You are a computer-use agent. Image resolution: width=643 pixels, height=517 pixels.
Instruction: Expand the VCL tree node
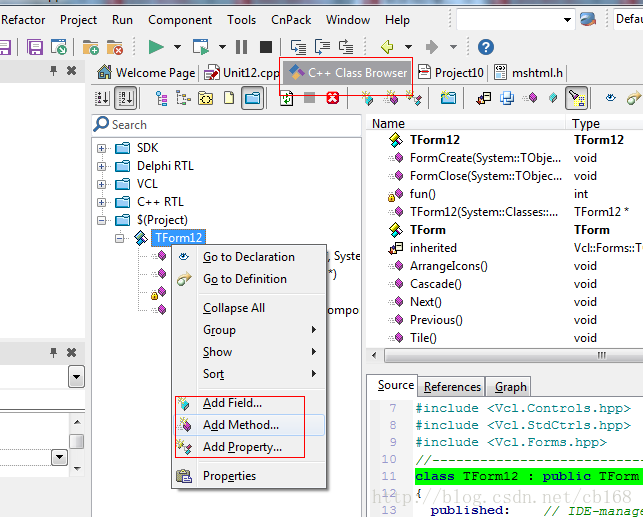(x=101, y=184)
